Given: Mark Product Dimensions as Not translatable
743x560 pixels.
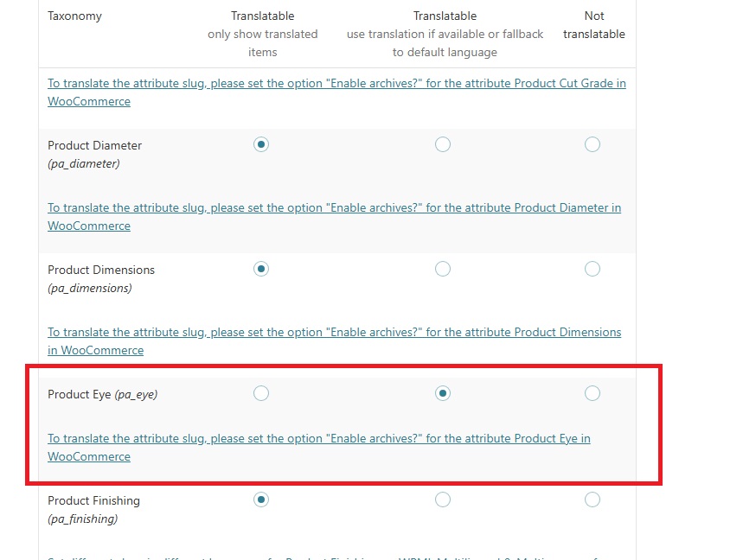Looking at the screenshot, I should [x=592, y=269].
